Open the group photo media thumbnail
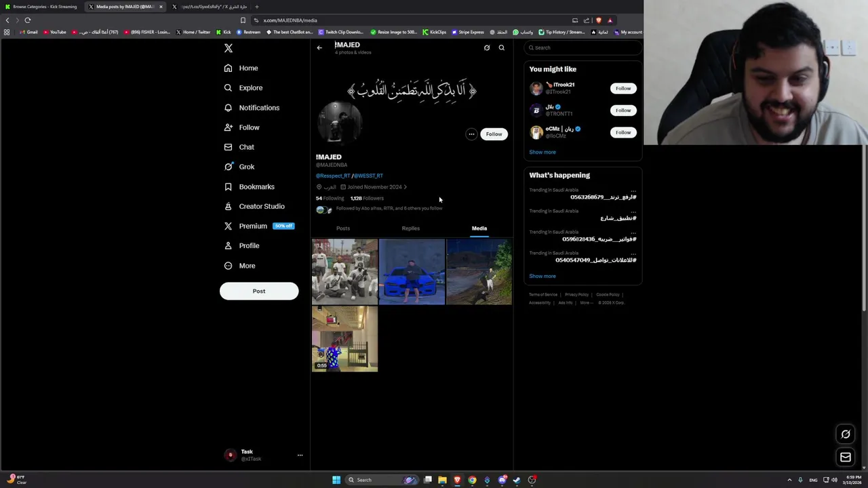 pyautogui.click(x=344, y=271)
